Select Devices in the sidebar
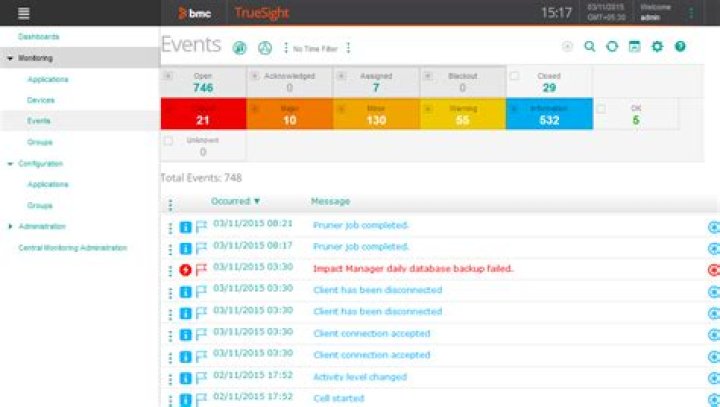This screenshot has width=720, height=407. coord(41,100)
